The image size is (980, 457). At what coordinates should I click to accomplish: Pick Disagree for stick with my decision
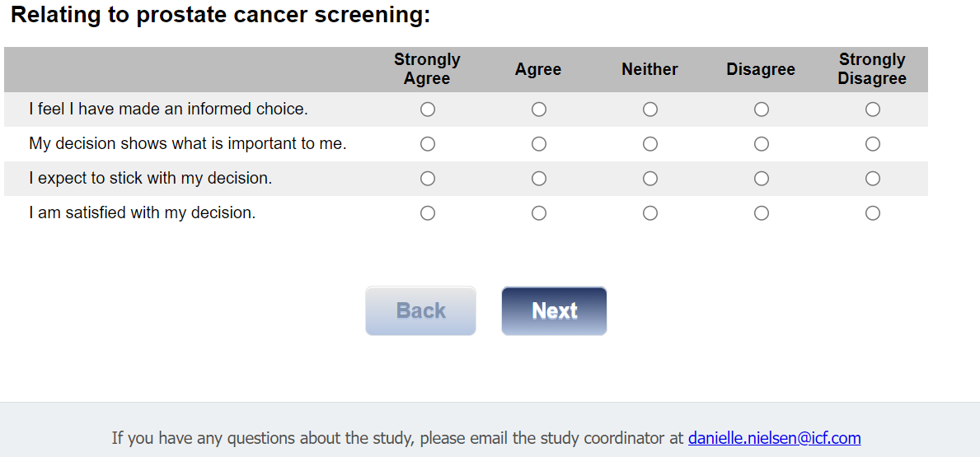point(761,179)
